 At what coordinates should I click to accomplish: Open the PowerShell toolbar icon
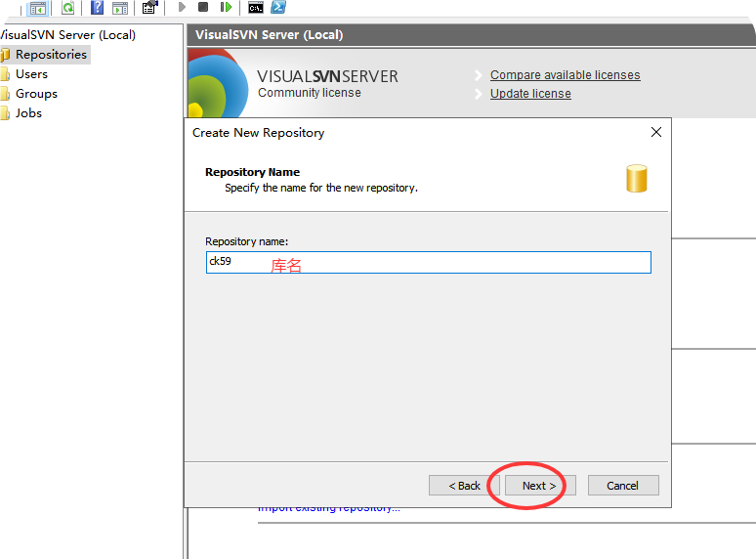[x=278, y=7]
